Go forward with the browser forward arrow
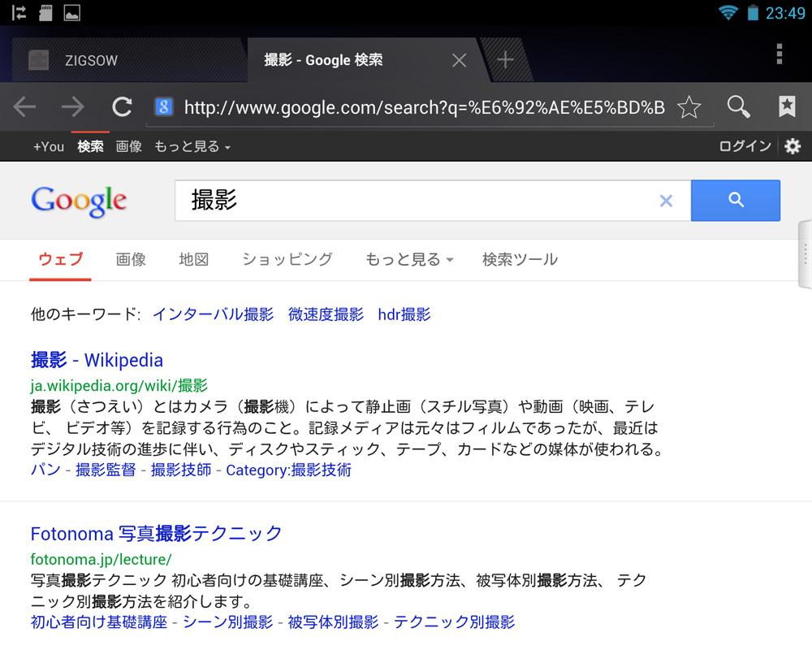The height and width of the screenshot is (650, 812). point(72,107)
